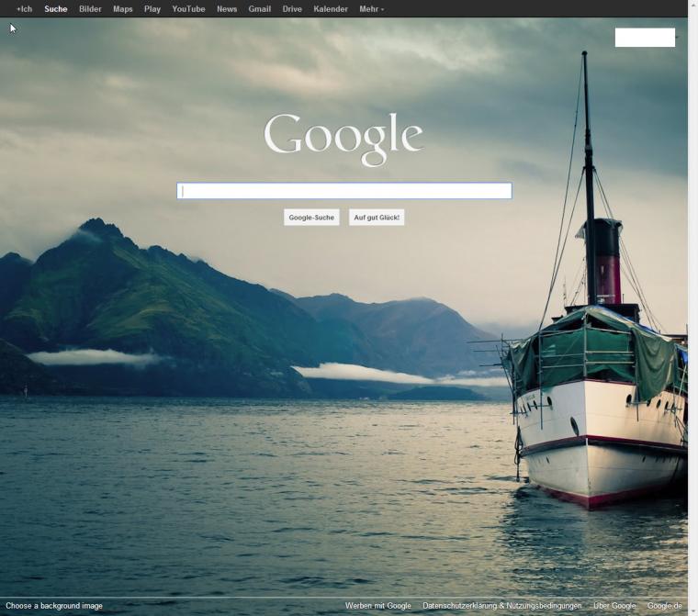Click the Auf gut Glück! button
The height and width of the screenshot is (616, 698).
point(377,218)
